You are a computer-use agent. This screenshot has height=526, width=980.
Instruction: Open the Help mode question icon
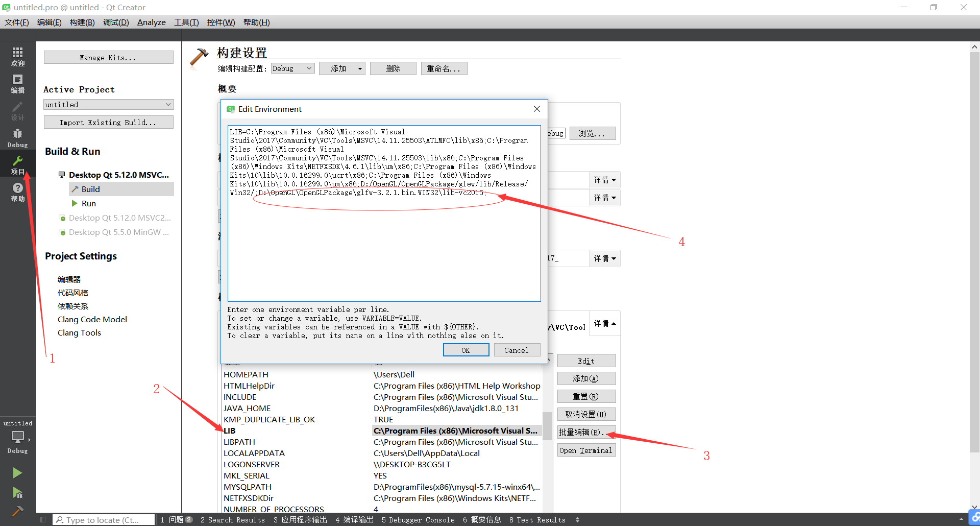[18, 192]
